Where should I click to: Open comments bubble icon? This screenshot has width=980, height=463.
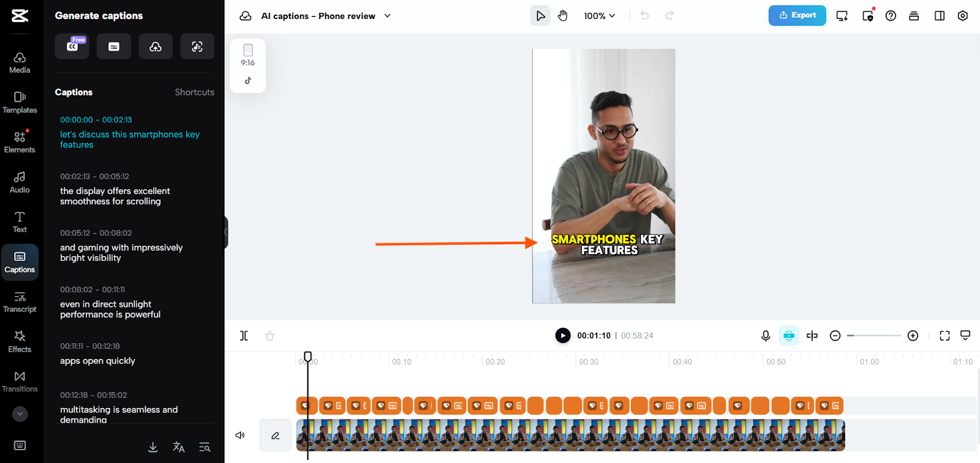[x=965, y=336]
